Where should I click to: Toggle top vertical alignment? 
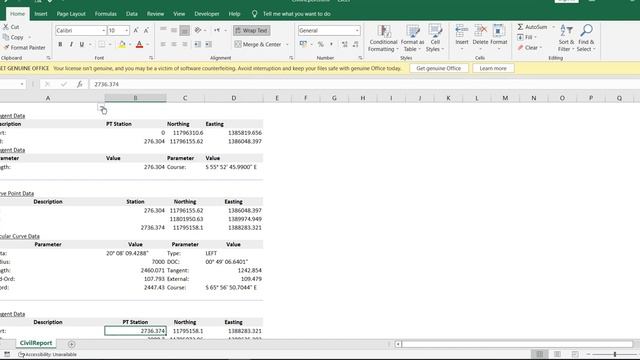163,30
